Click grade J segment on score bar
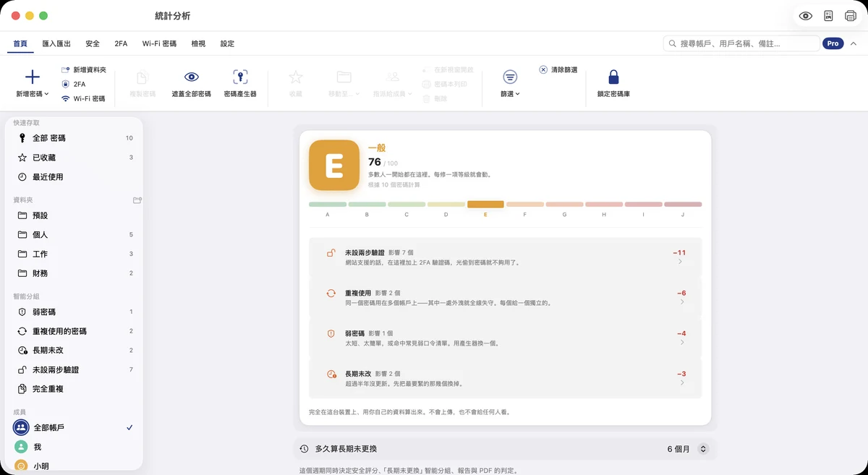868x475 pixels. click(683, 205)
